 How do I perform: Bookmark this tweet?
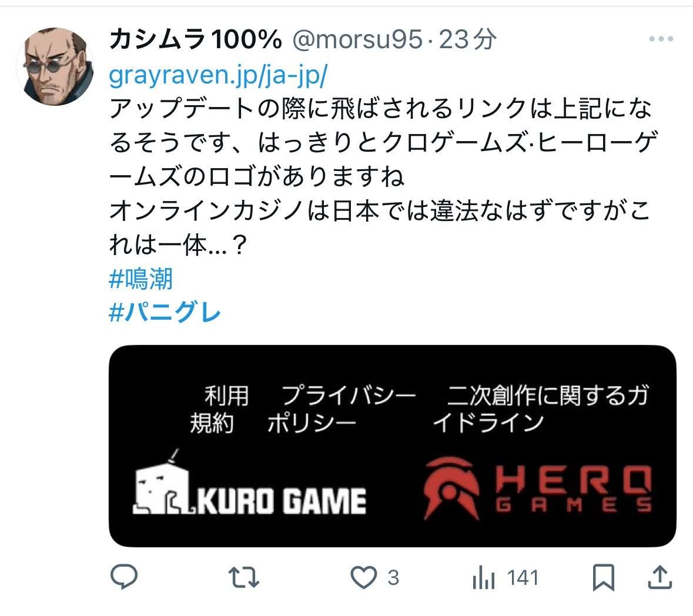[x=603, y=577]
